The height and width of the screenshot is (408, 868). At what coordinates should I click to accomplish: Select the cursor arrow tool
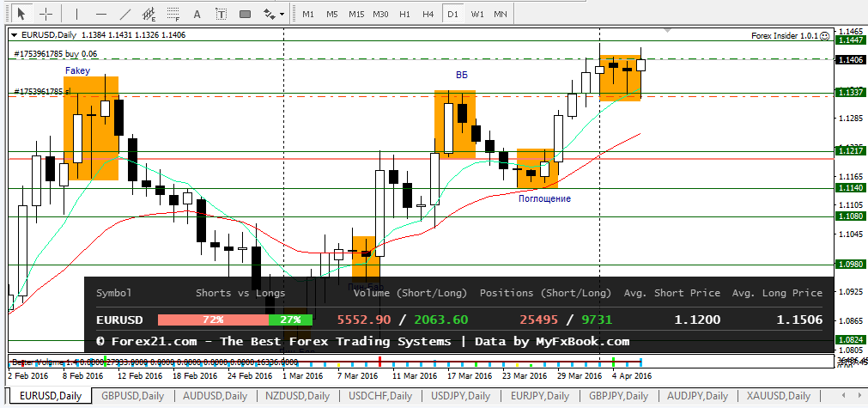(x=21, y=13)
